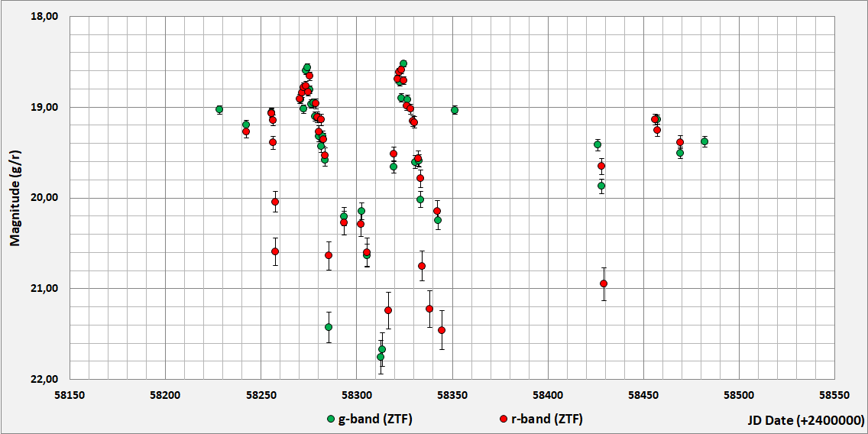868x434 pixels.
Task: Click the r-band (ZTF) legend entry
Action: click(x=541, y=419)
